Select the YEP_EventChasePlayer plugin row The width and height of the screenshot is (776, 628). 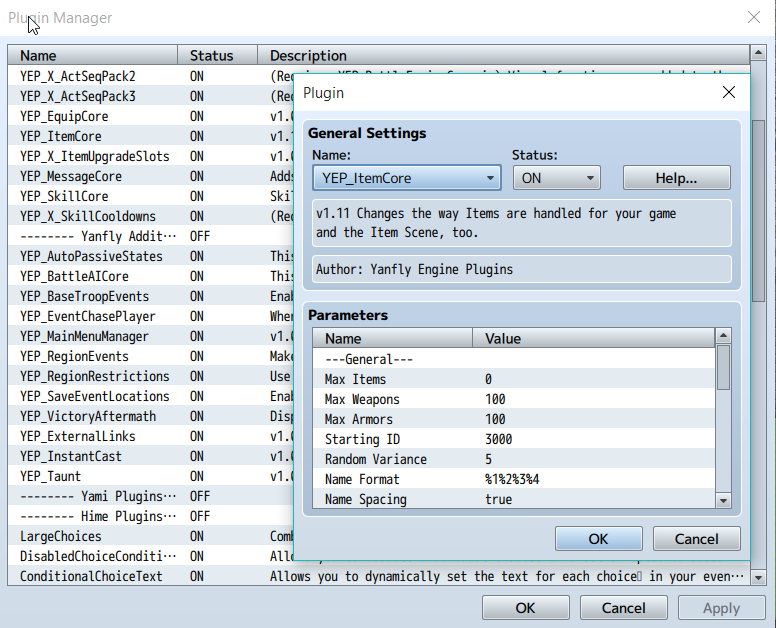pos(150,316)
